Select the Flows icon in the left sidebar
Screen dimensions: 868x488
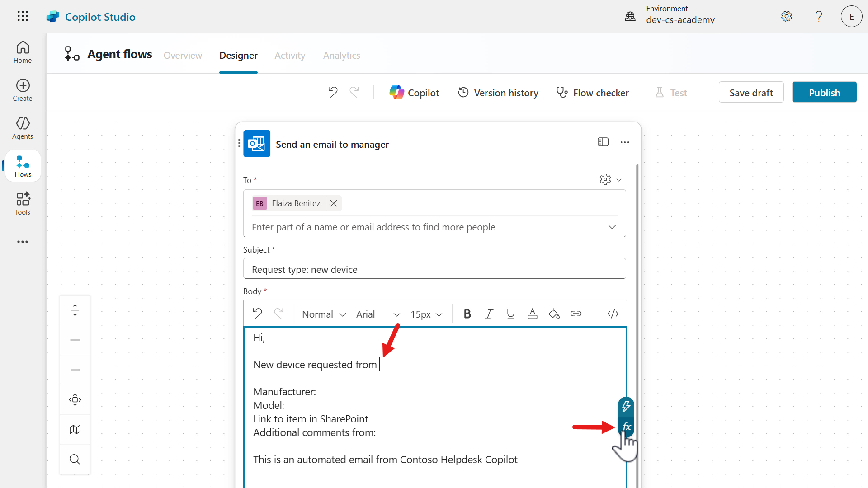coord(22,165)
